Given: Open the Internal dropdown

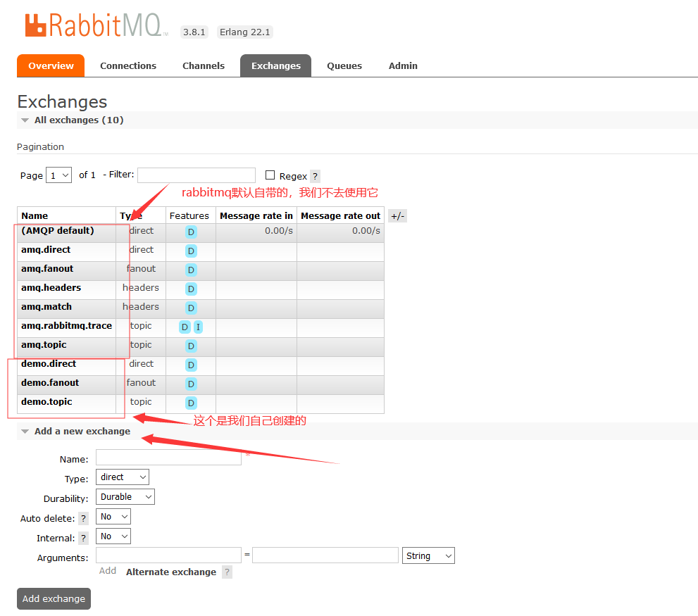Looking at the screenshot, I should [113, 536].
